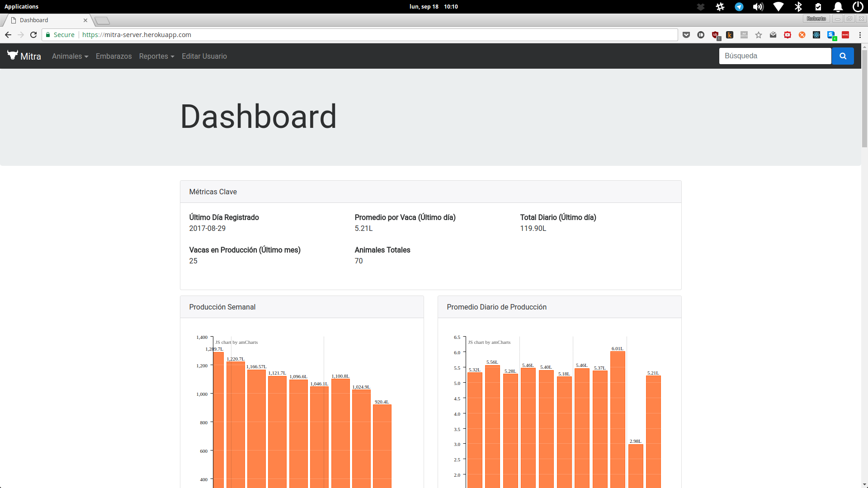This screenshot has height=488, width=868.
Task: Click the Animales Totales label
Action: tap(382, 250)
